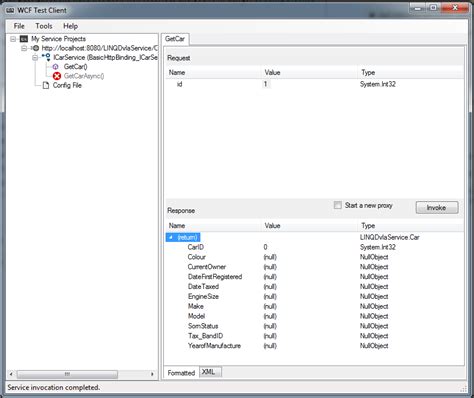Screen dimensions: 474x398
Task: Click the tree scrollbar left arrow
Action: coord(11,374)
